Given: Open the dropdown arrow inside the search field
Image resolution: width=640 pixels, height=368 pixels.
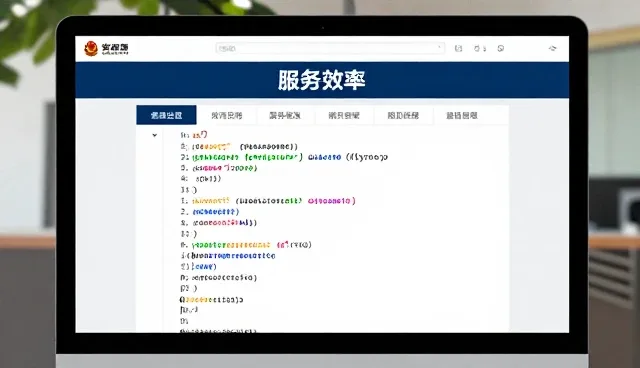Looking at the screenshot, I should 439,48.
